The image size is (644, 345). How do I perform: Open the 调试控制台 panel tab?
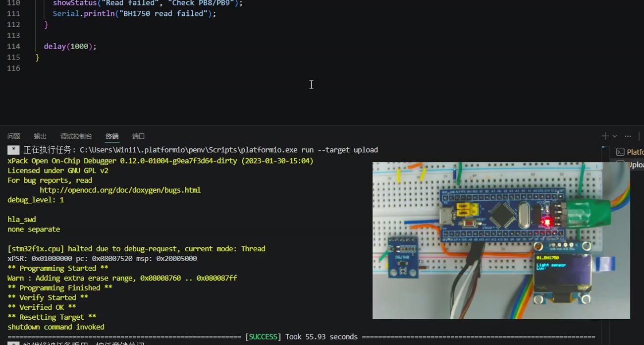(76, 136)
